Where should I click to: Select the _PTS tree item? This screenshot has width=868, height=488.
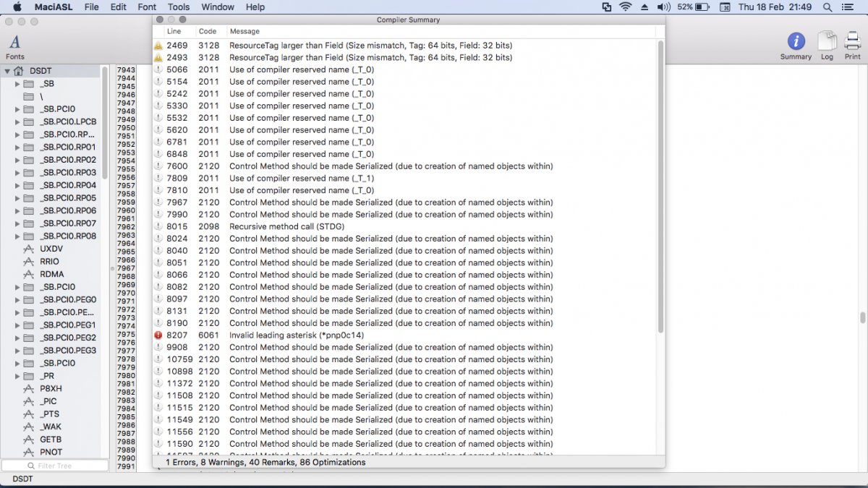tap(49, 414)
